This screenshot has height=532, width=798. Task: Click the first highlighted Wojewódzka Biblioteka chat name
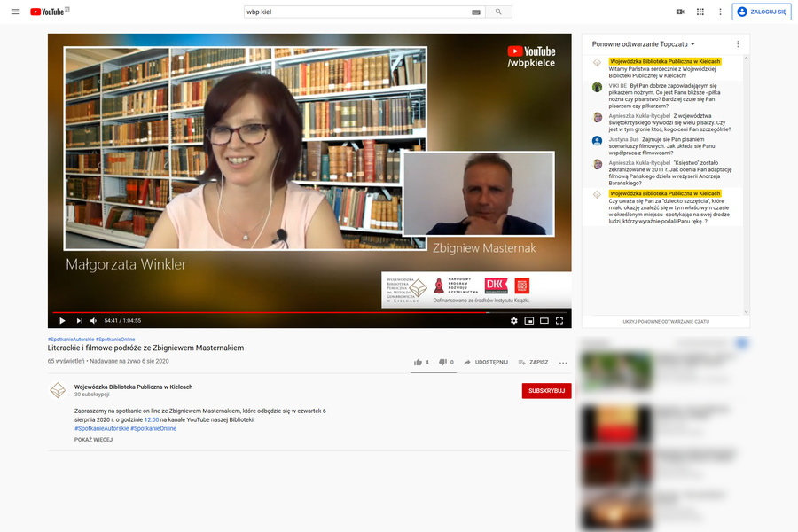click(665, 61)
